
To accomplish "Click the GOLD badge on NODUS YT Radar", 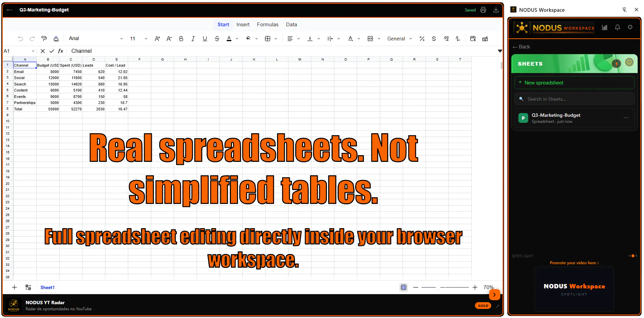I will 483,306.
